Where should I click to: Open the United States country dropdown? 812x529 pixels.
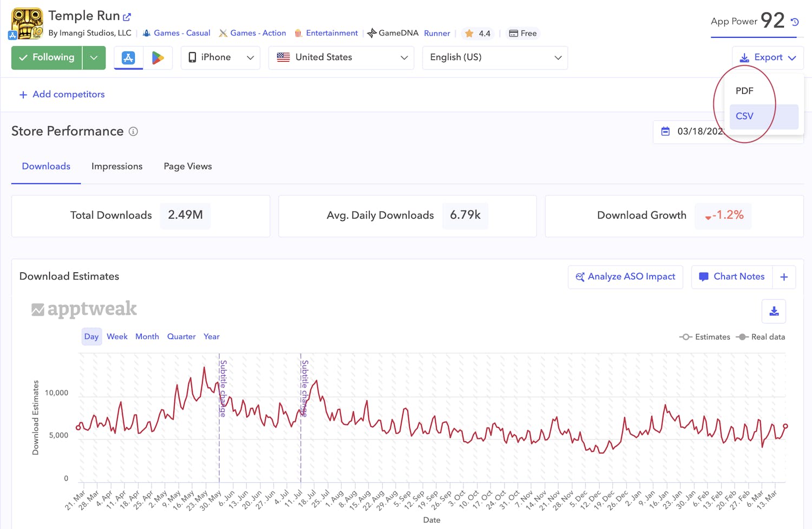point(341,57)
